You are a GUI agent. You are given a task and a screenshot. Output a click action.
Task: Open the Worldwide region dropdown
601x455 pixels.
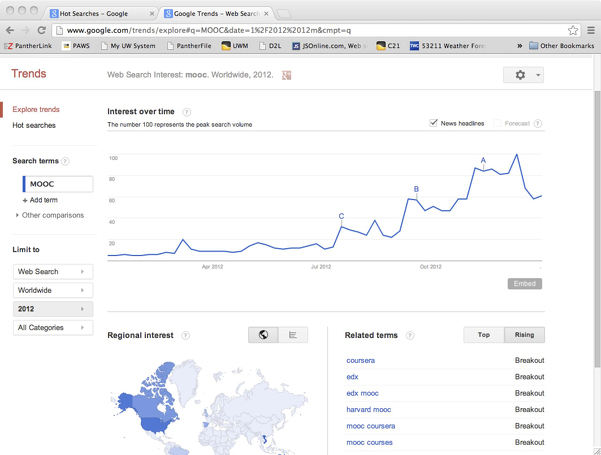click(53, 290)
